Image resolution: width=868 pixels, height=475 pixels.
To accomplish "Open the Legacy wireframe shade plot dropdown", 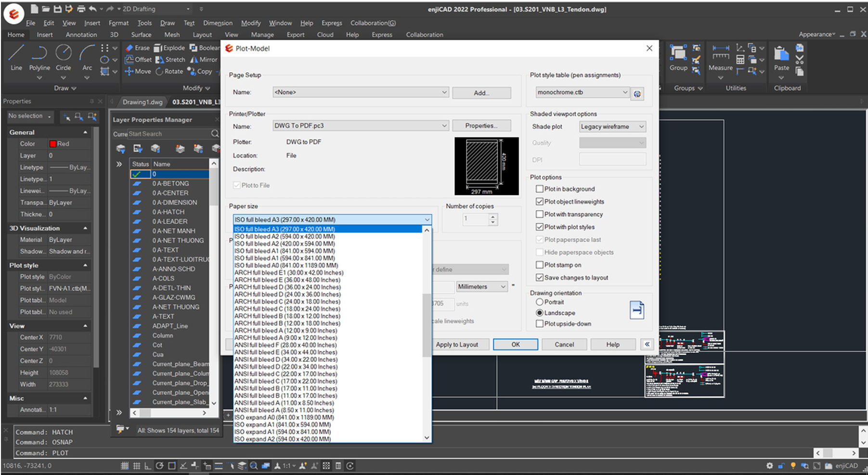I will pyautogui.click(x=612, y=127).
